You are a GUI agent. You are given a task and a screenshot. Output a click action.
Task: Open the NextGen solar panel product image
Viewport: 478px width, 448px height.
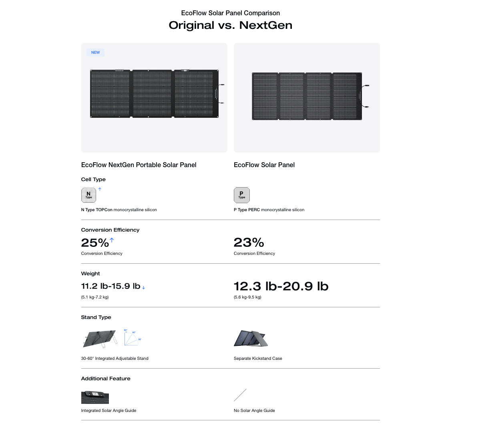(x=155, y=94)
